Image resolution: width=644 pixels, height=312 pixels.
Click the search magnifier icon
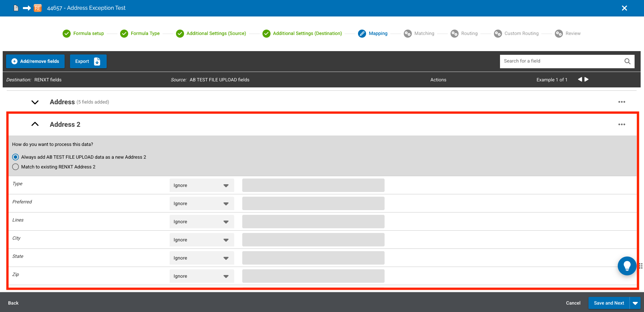(x=627, y=61)
